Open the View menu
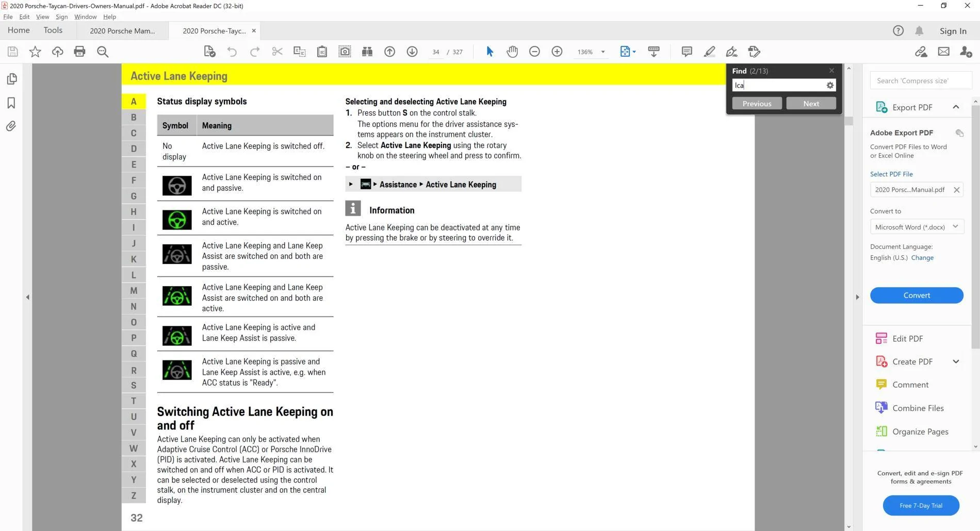This screenshot has width=980, height=531. tap(42, 16)
